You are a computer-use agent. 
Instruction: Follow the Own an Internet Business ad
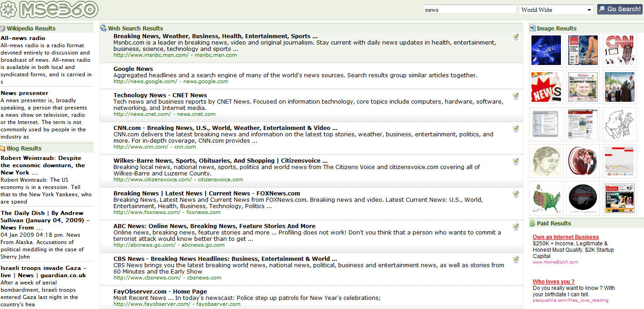565,237
